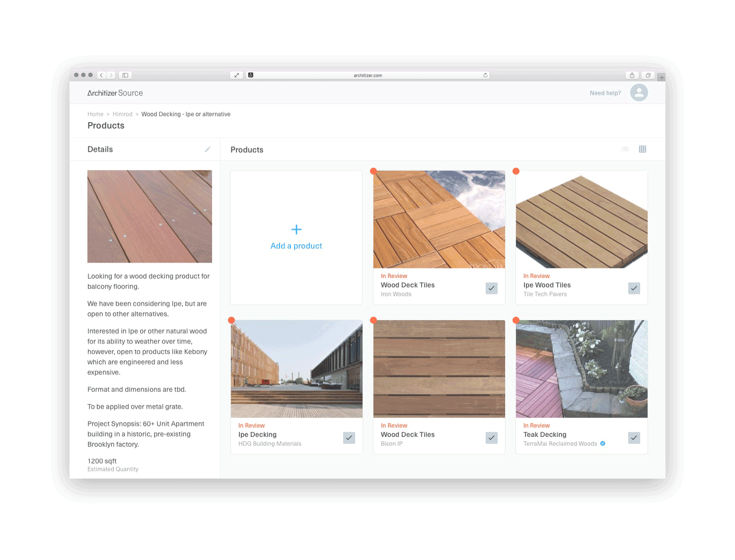The image size is (735, 560).
Task: Edit details with the pencil icon
Action: 208,149
